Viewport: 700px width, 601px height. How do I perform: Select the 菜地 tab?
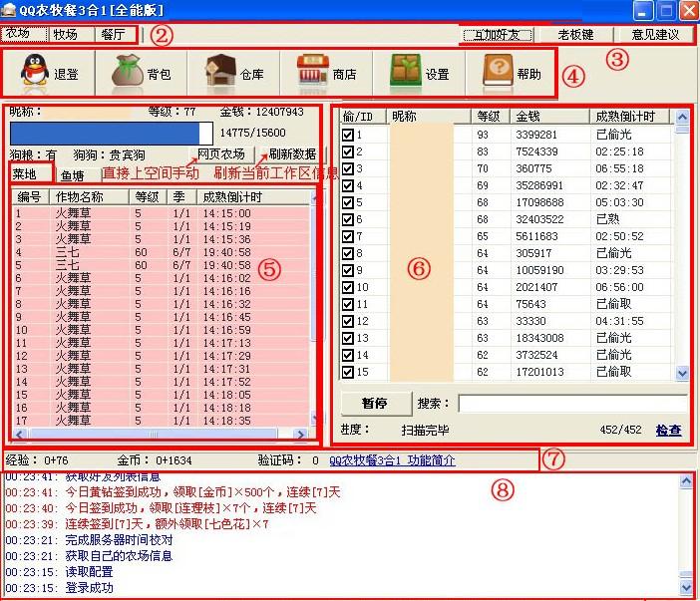pyautogui.click(x=31, y=173)
